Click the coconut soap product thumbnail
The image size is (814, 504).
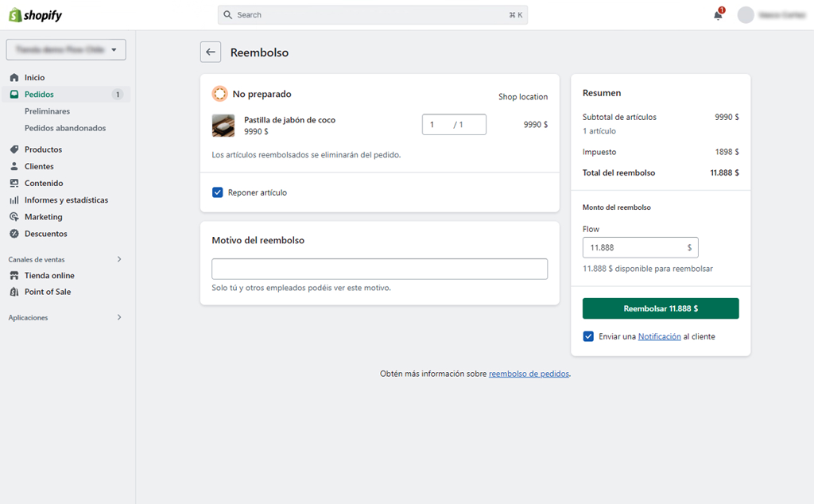223,126
